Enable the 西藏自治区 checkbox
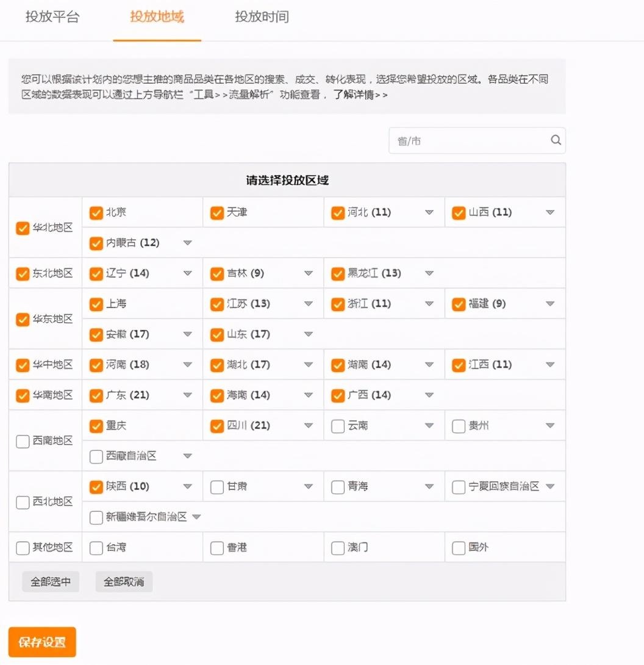The width and height of the screenshot is (644, 665). [x=96, y=456]
